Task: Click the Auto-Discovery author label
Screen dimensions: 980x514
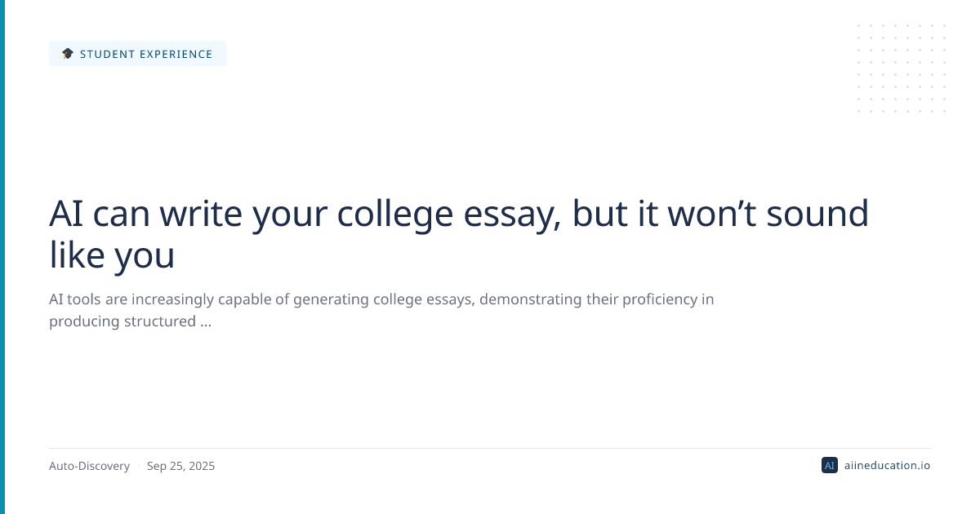Action: coord(89,467)
